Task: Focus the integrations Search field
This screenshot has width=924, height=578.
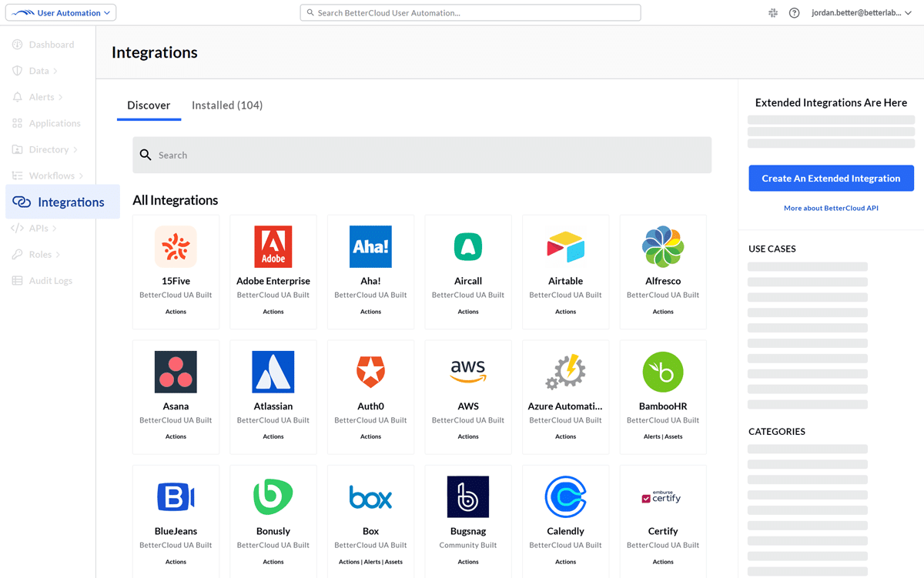Action: click(x=422, y=155)
